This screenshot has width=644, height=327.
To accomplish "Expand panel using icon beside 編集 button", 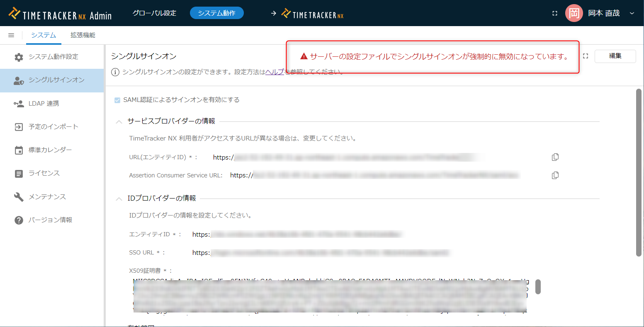I will [586, 56].
